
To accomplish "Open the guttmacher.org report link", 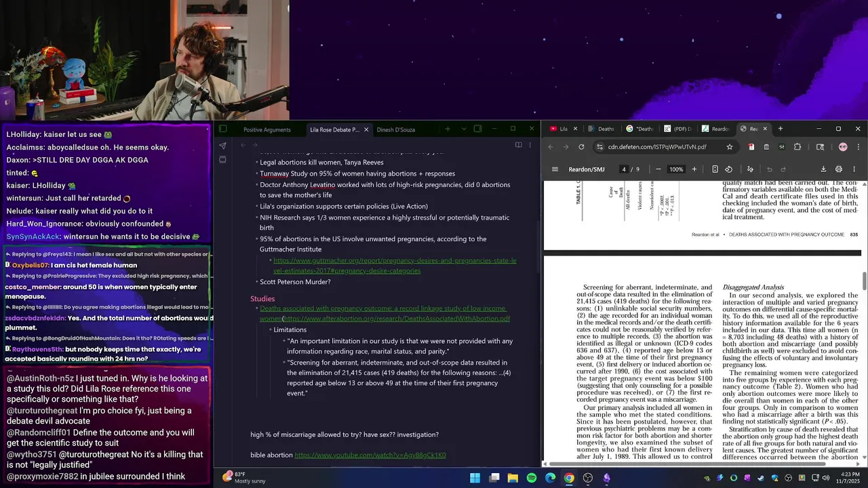I will pos(395,265).
